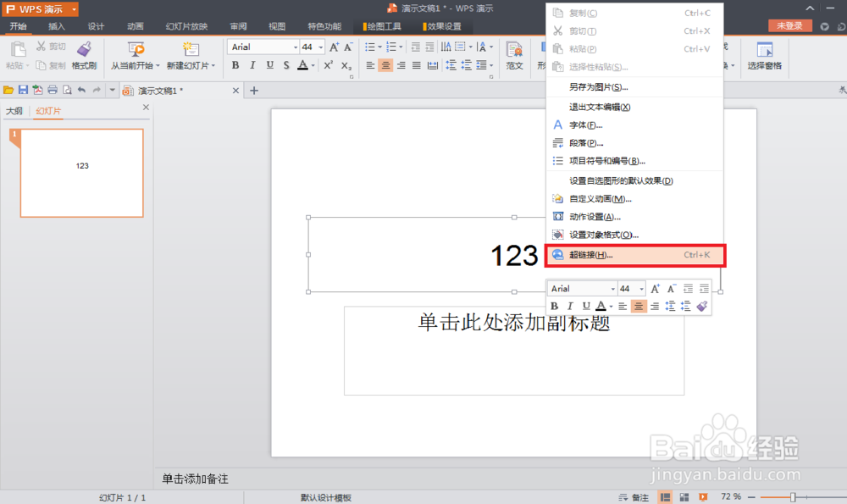The image size is (847, 504).
Task: Click format painter in mini toolbar
Action: [x=701, y=307]
